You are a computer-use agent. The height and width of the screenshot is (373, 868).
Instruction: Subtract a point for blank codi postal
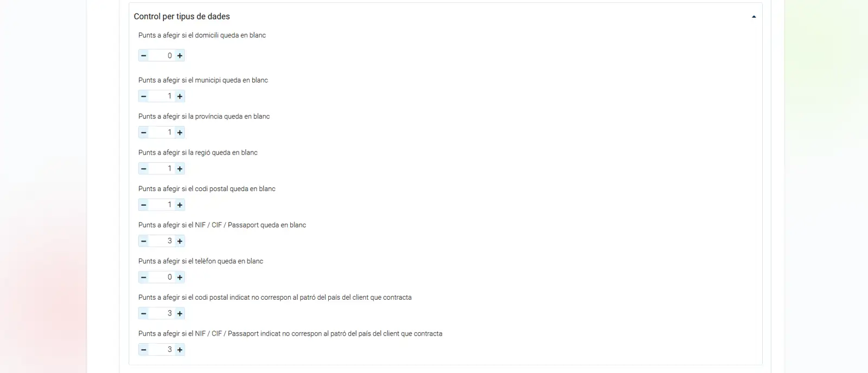144,205
